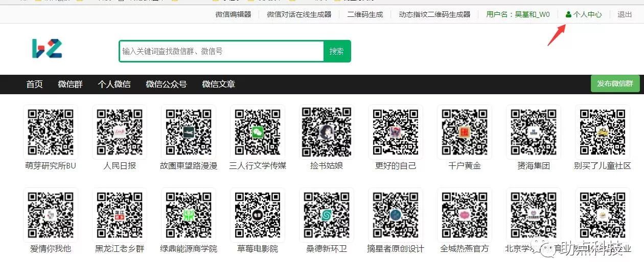Image resolution: width=644 pixels, height=277 pixels.
Task: Click the 草莓电影院 caption
Action: coord(258,249)
